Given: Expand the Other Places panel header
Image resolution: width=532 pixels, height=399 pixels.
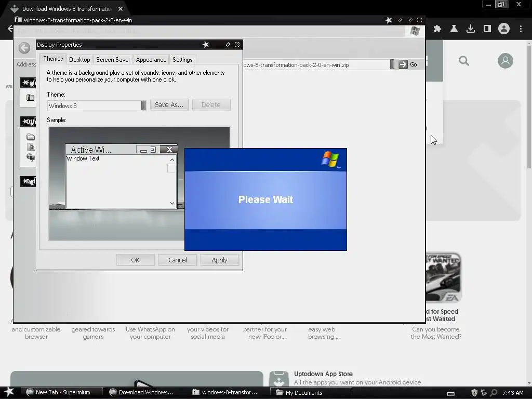Looking at the screenshot, I should [28, 122].
